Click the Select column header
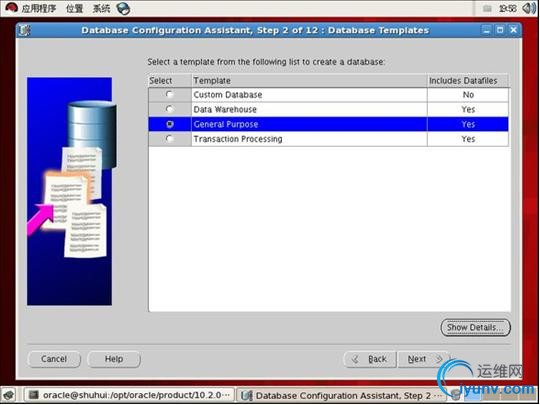The height and width of the screenshot is (405, 540). [170, 81]
